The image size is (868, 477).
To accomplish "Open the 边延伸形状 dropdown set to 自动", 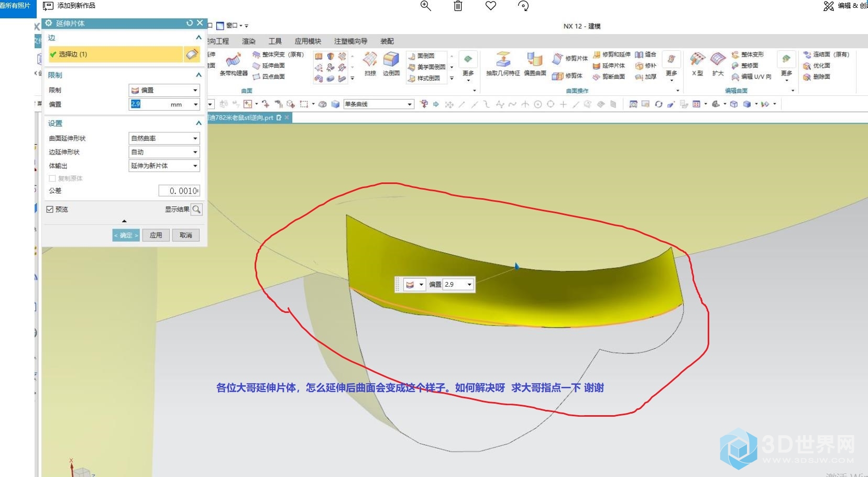I will (x=164, y=152).
